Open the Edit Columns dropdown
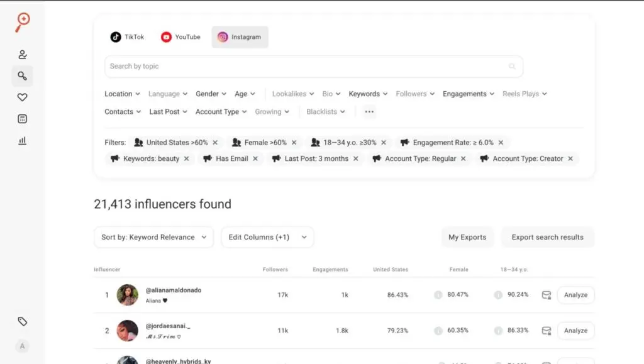Image resolution: width=644 pixels, height=364 pixels. coord(267,237)
